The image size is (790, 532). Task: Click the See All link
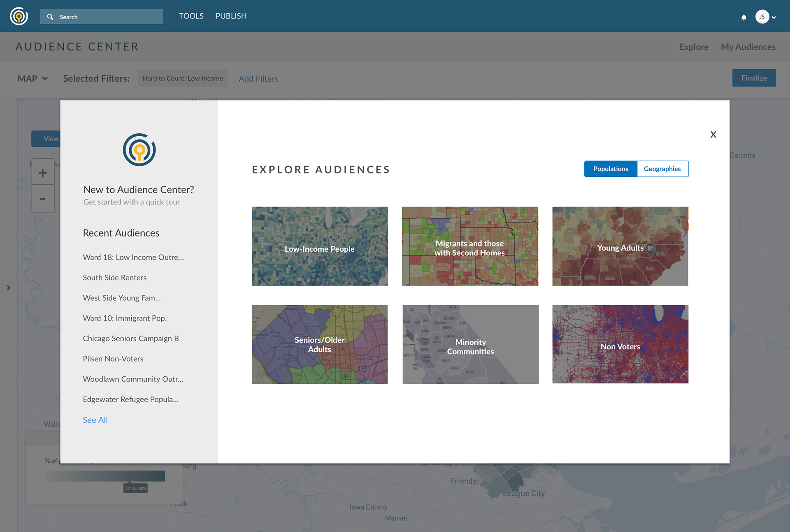[95, 420]
